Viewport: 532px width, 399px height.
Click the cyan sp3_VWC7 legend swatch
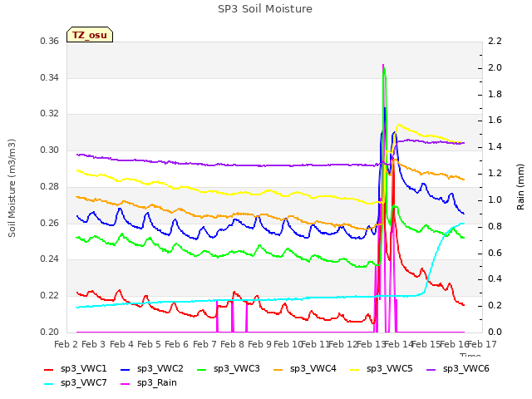[x=49, y=384]
